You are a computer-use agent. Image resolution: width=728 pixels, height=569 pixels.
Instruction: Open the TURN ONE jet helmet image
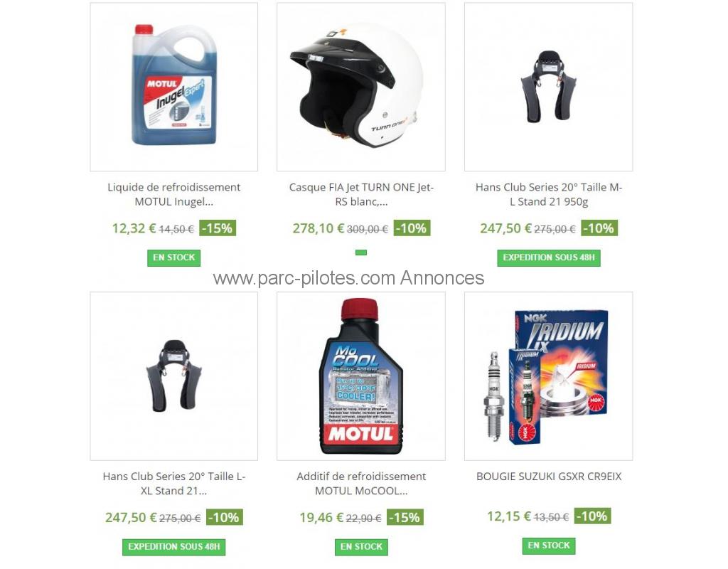click(360, 87)
